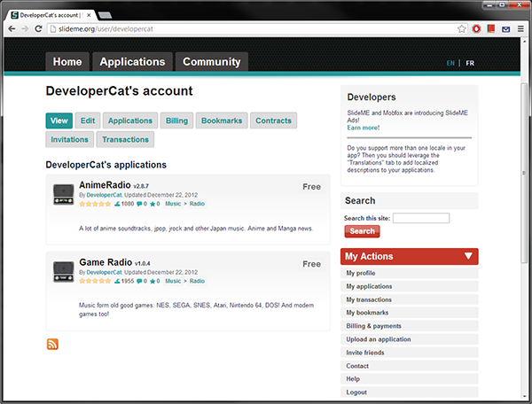Bookmark page with the star icon
This screenshot has height=404, width=532.
[461, 29]
